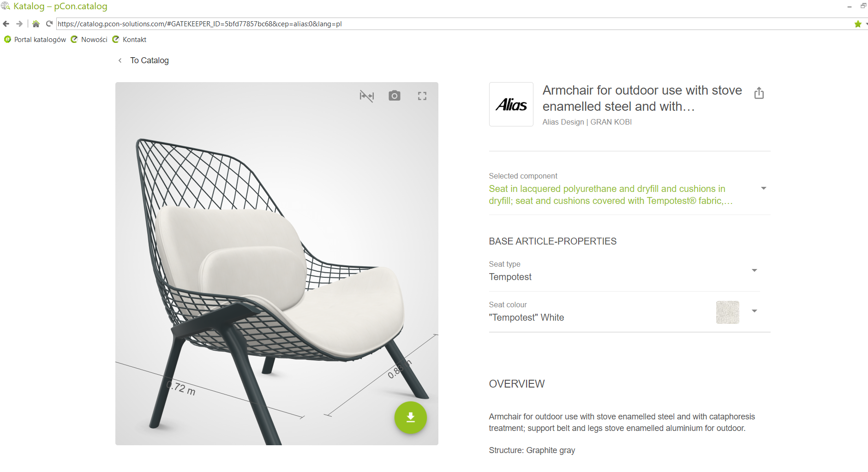The height and width of the screenshot is (472, 868).
Task: Click the favorites star icon
Action: click(858, 24)
